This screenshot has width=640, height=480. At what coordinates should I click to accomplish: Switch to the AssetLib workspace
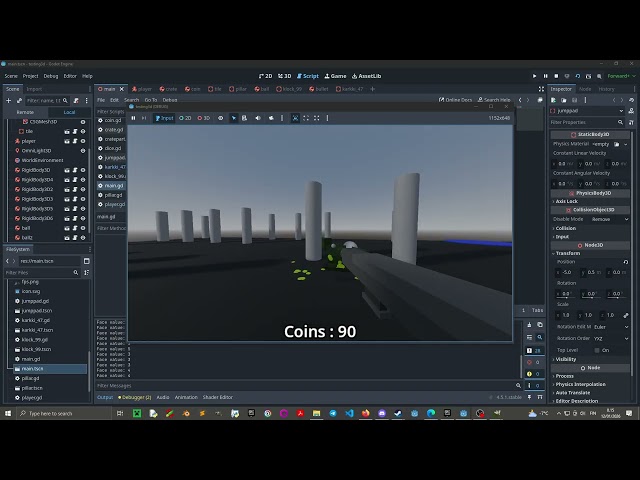click(x=367, y=76)
